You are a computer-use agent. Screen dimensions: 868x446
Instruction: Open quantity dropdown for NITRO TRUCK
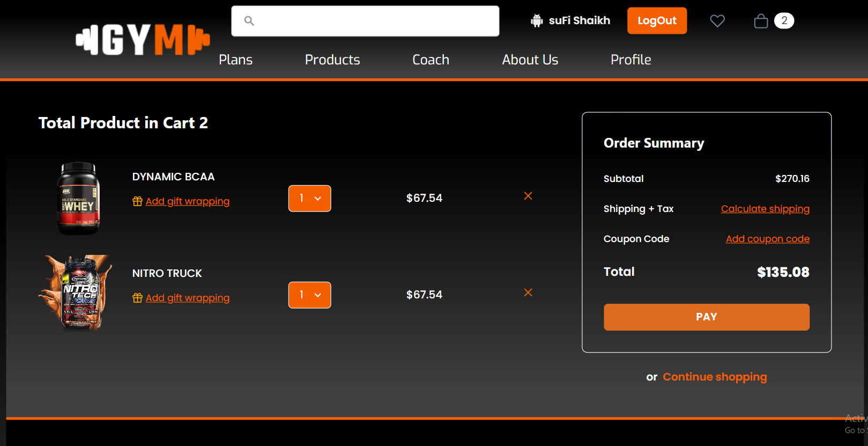[x=310, y=295]
